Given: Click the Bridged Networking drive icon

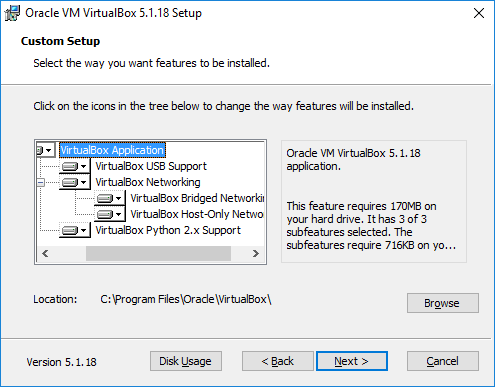Looking at the screenshot, I should [105, 198].
